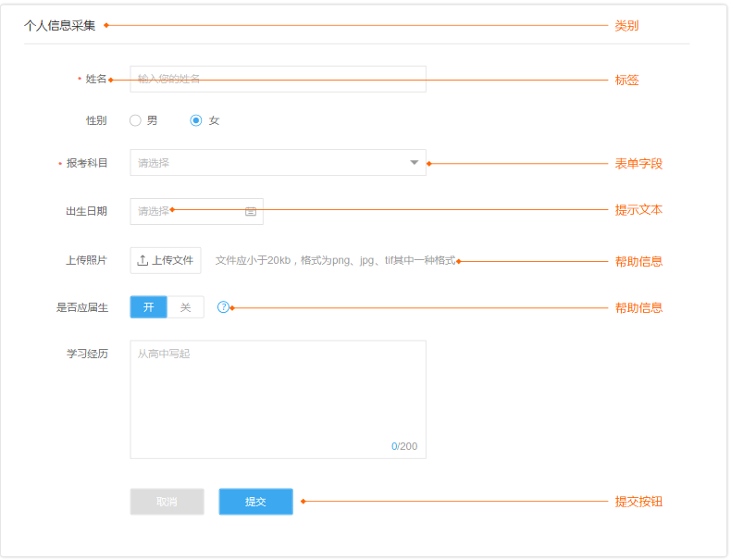Click the 上传照片 field label

(x=87, y=260)
